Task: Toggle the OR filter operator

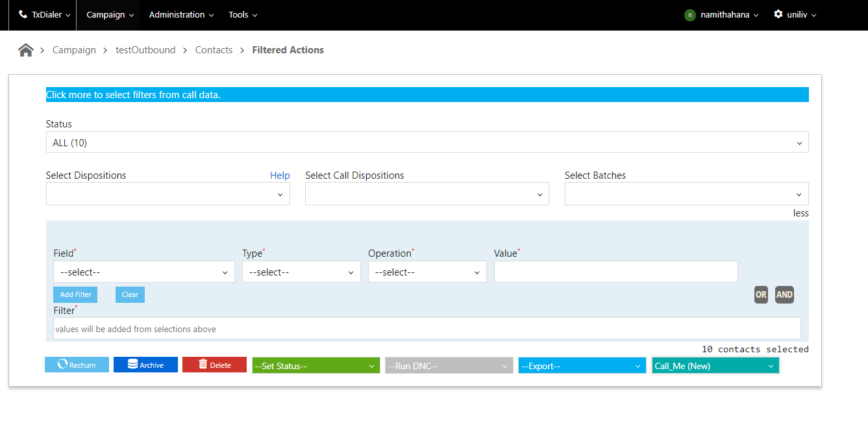Action: (x=761, y=294)
